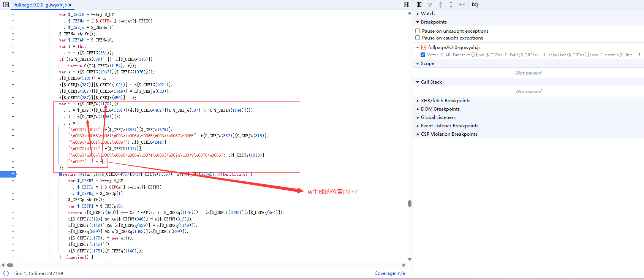Image resolution: width=644 pixels, height=279 pixels.
Task: Click the code line "var t = this"
Action: point(73,46)
